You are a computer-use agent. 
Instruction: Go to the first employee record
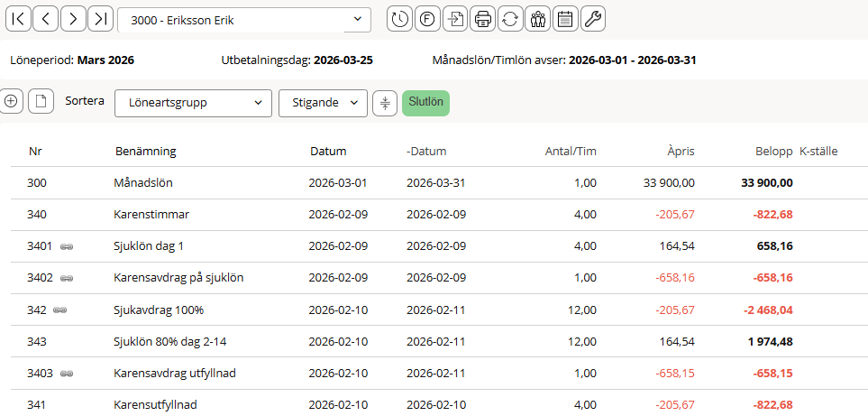18,19
